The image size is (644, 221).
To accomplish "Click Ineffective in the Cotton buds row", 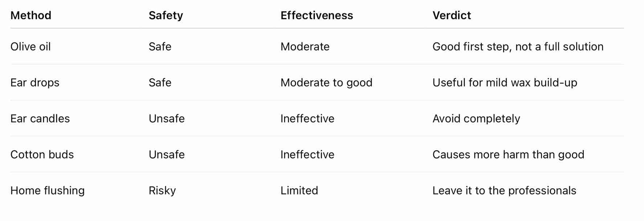I will [307, 154].
